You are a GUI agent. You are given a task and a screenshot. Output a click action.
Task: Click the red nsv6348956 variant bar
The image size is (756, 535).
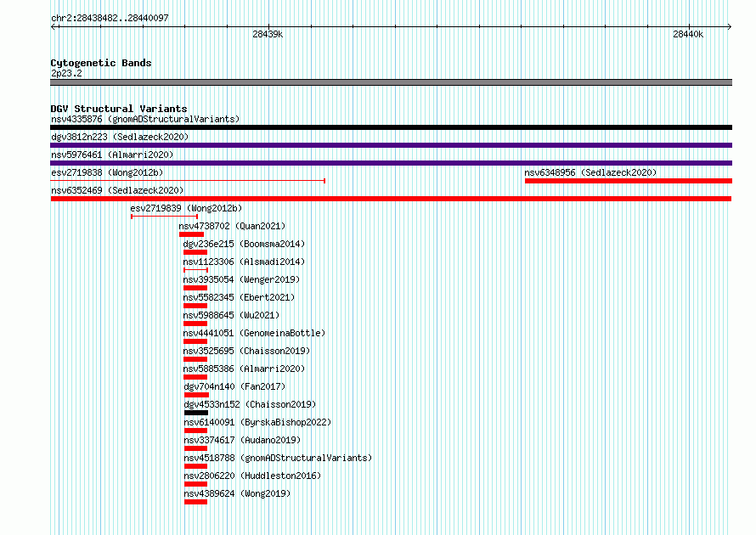(629, 181)
